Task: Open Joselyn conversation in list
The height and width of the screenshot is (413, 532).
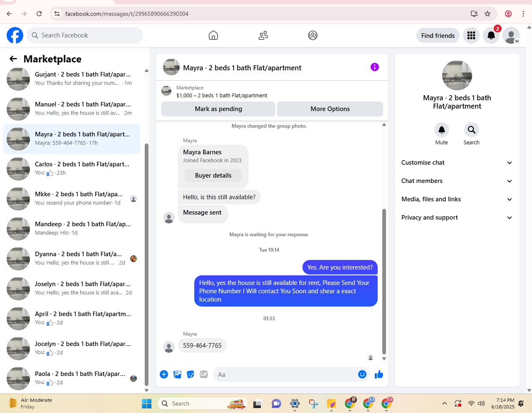Action: point(72,289)
